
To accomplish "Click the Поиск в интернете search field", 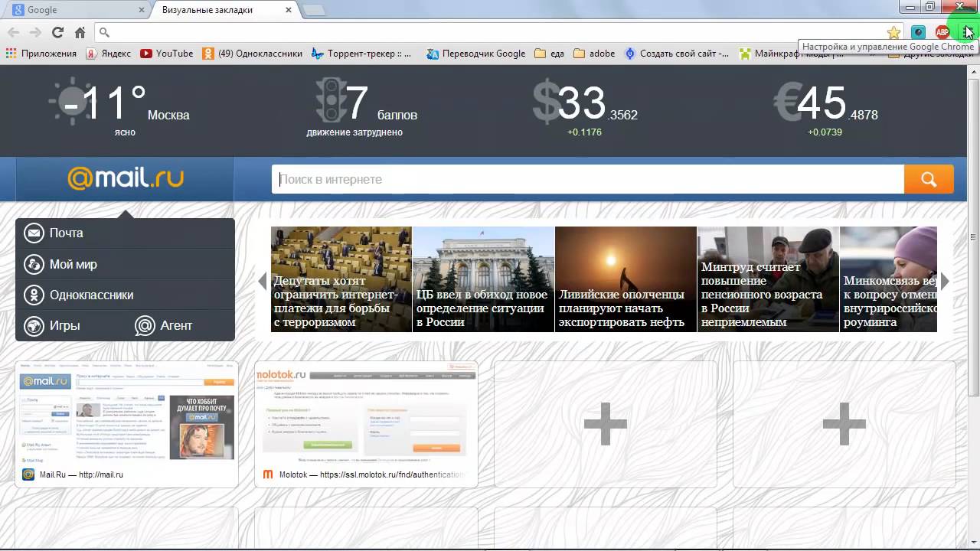I will [x=588, y=179].
